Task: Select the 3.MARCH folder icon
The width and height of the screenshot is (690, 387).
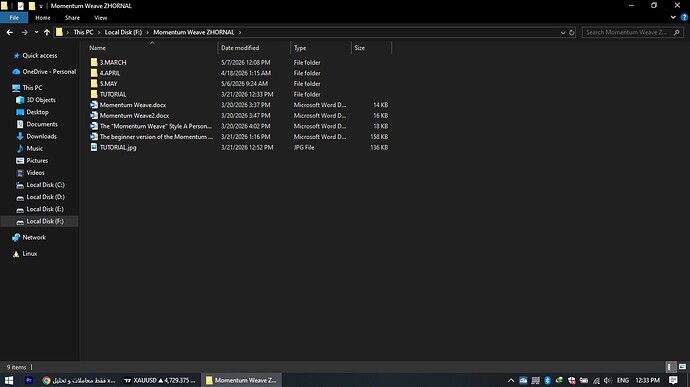Action: [x=94, y=63]
